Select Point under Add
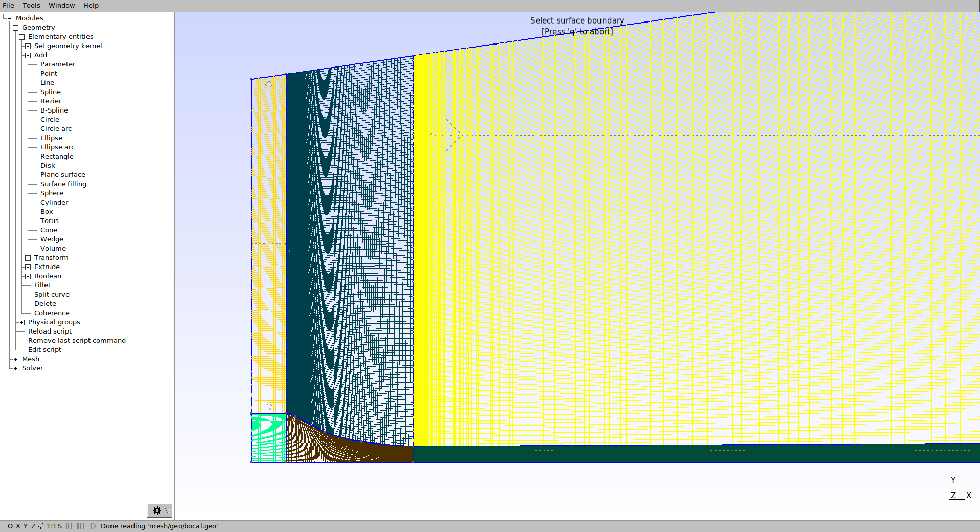The width and height of the screenshot is (980, 532). (49, 74)
